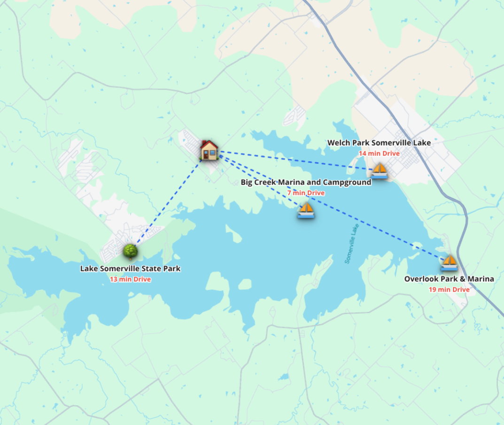The width and height of the screenshot is (504, 425).
Task: Select the Lake Somerville State Park tree icon
Action: click(x=130, y=251)
